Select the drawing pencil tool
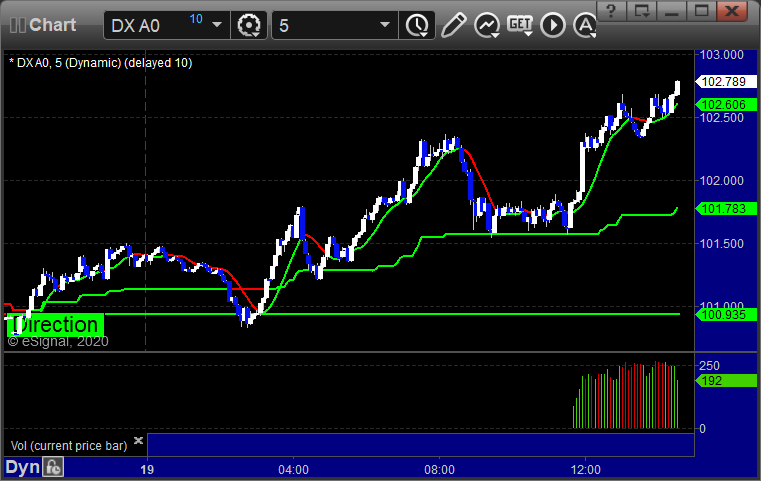761x481 pixels. click(x=454, y=25)
